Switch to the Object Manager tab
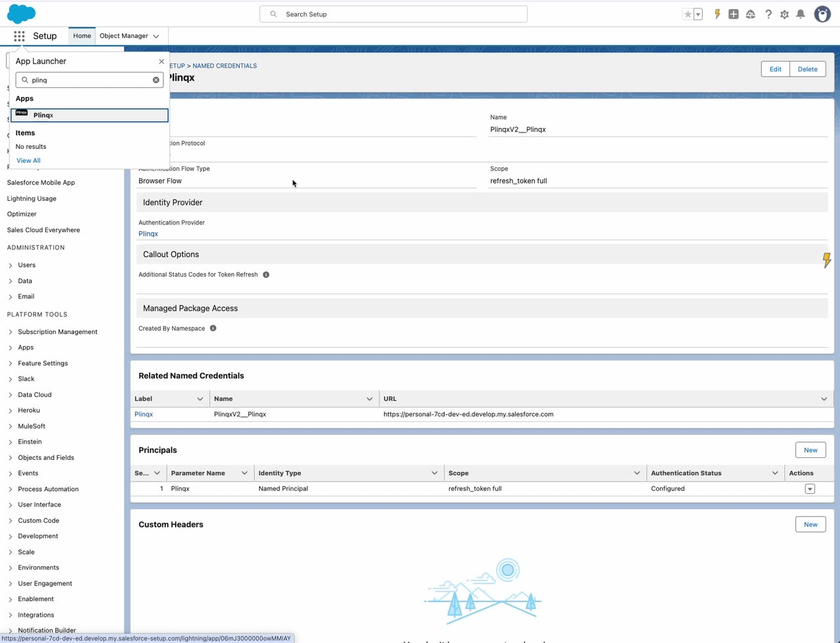Viewport: 840px width, 643px height. click(x=124, y=36)
